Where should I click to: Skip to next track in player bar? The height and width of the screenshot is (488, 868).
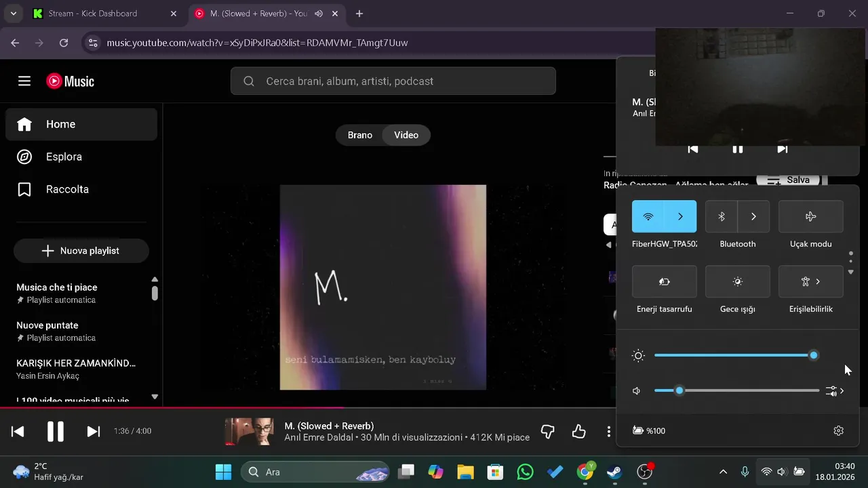(x=94, y=431)
